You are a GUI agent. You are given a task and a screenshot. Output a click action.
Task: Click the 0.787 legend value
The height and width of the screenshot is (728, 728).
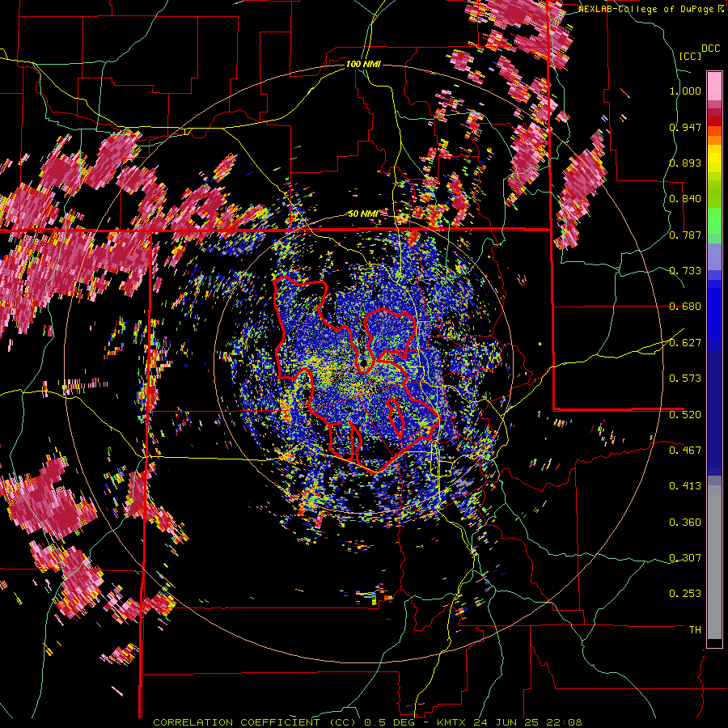pyautogui.click(x=685, y=235)
